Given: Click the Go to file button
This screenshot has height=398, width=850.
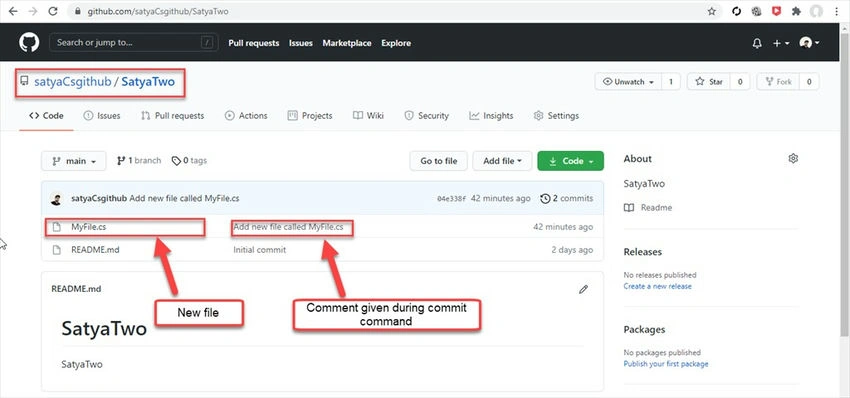Looking at the screenshot, I should 439,161.
